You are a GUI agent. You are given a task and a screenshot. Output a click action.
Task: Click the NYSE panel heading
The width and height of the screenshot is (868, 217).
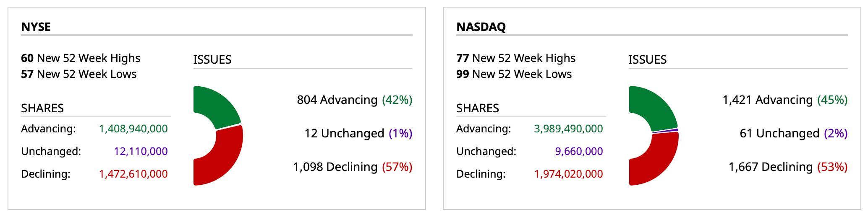(x=36, y=27)
